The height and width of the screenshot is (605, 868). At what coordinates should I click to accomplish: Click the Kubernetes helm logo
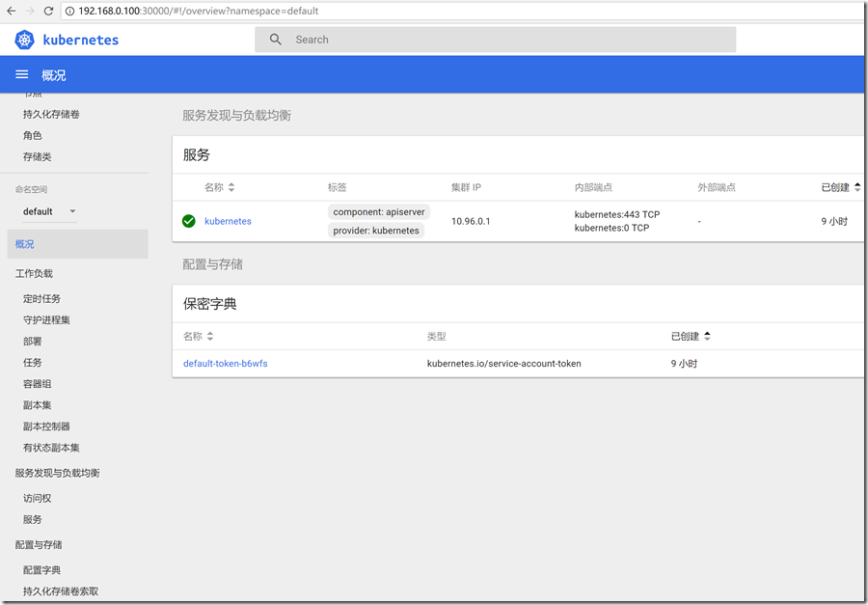pos(24,40)
